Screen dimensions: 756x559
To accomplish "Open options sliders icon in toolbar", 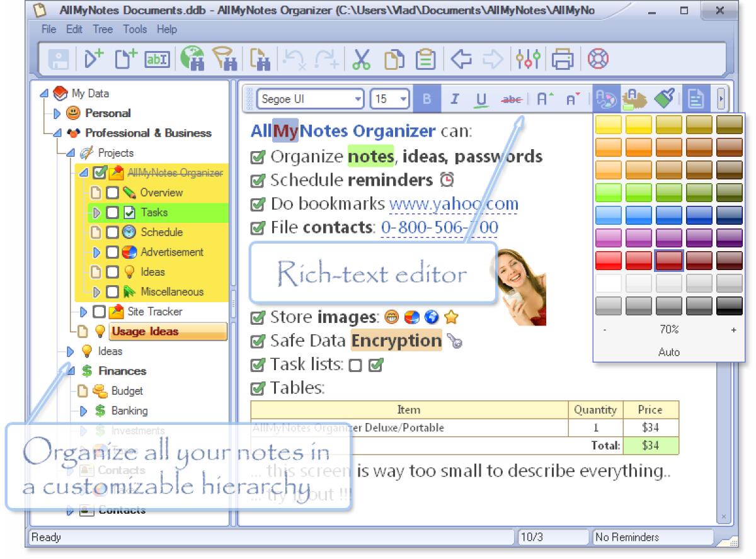I will [527, 59].
